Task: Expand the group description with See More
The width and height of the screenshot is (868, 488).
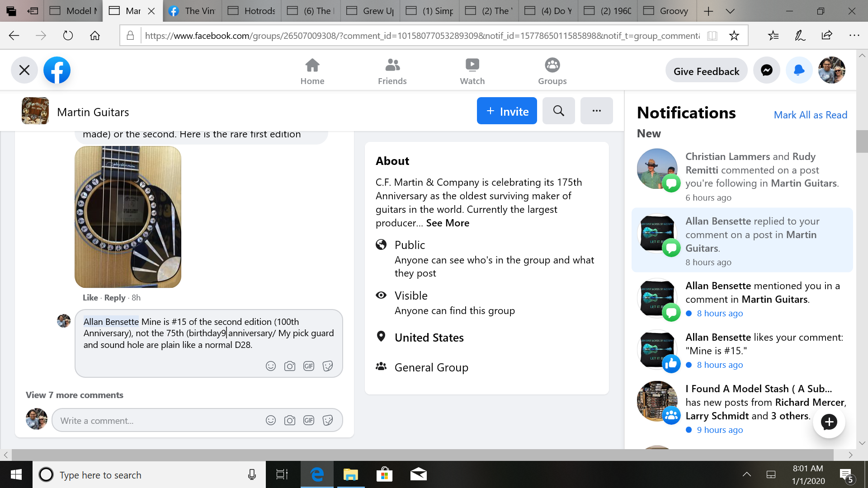Action: coord(448,223)
